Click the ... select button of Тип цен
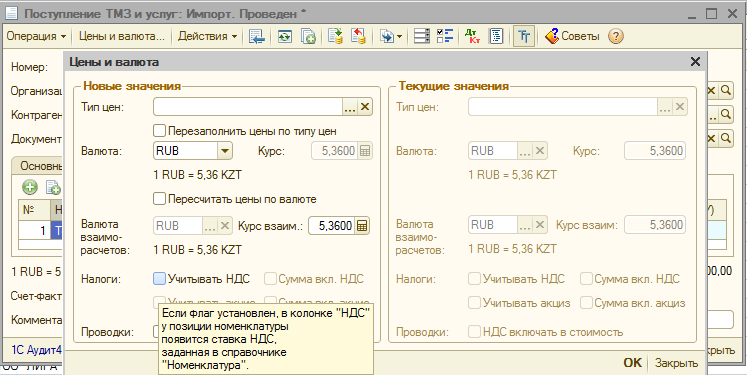This screenshot has height=375, width=747. (350, 107)
